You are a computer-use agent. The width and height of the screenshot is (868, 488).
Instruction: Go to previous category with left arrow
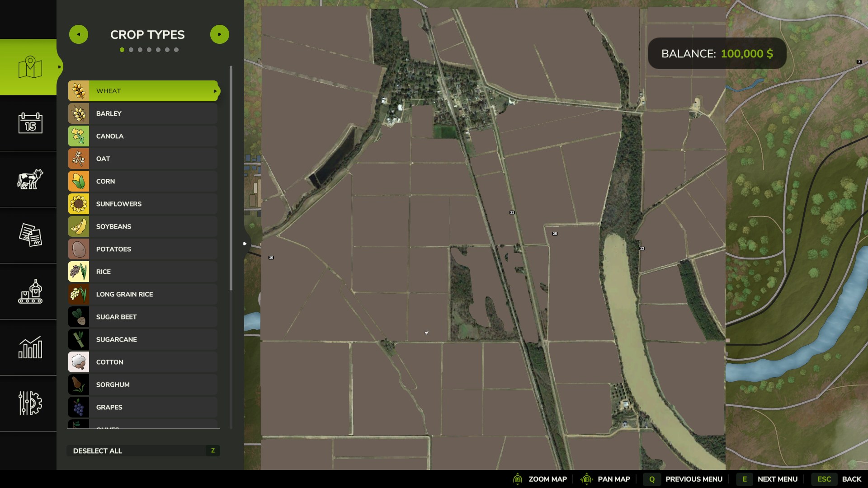click(x=79, y=34)
